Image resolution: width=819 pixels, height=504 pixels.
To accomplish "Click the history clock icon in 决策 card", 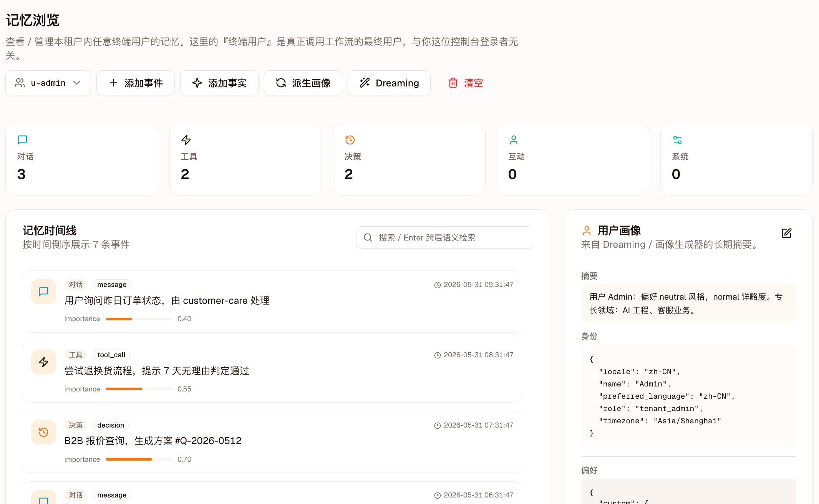I will (350, 140).
